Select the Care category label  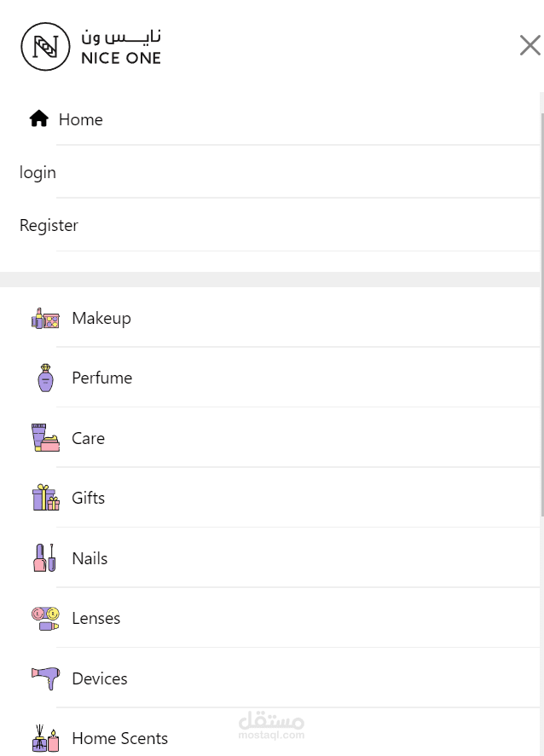[88, 438]
